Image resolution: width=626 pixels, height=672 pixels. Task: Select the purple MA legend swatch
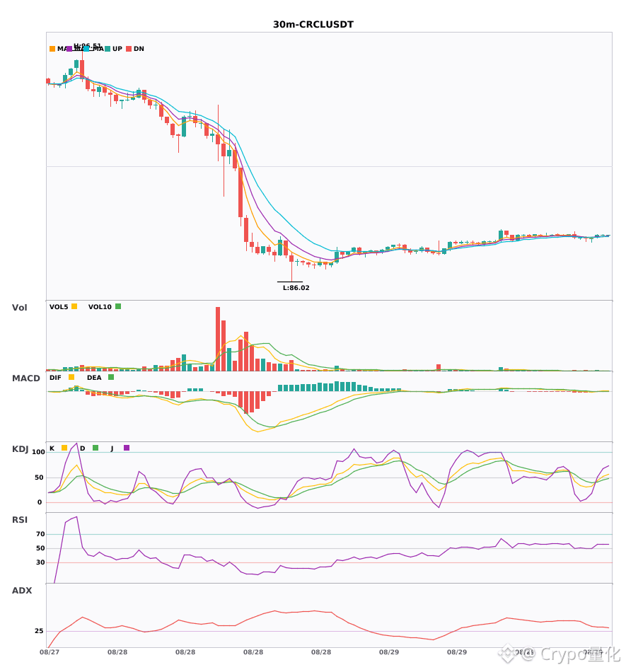pos(69,49)
